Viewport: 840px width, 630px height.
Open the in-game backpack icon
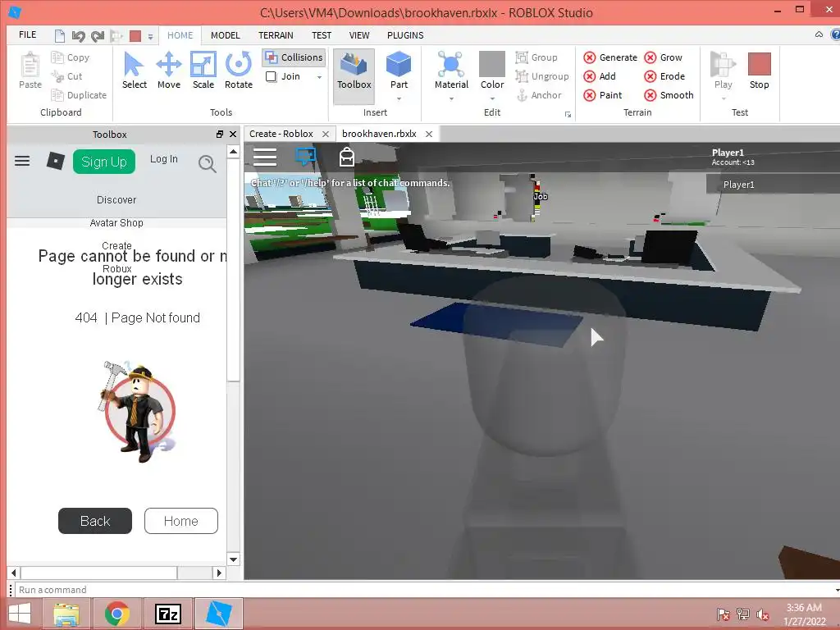point(347,157)
